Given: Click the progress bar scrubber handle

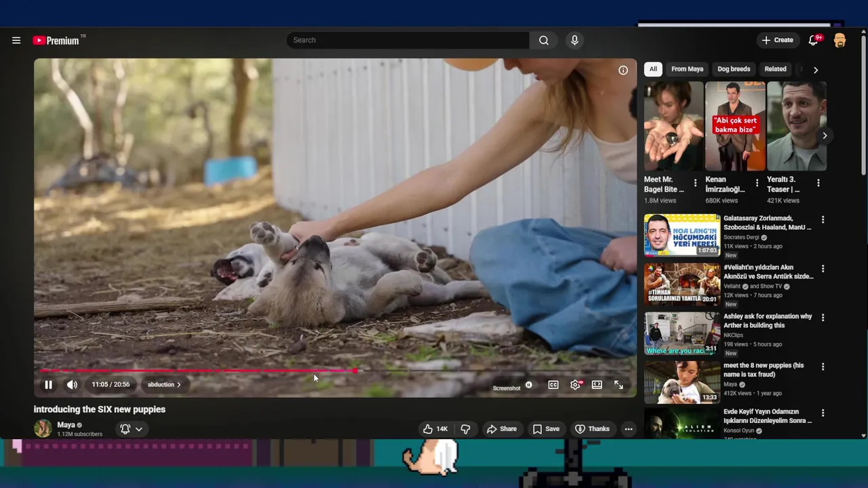Looking at the screenshot, I should click(355, 371).
